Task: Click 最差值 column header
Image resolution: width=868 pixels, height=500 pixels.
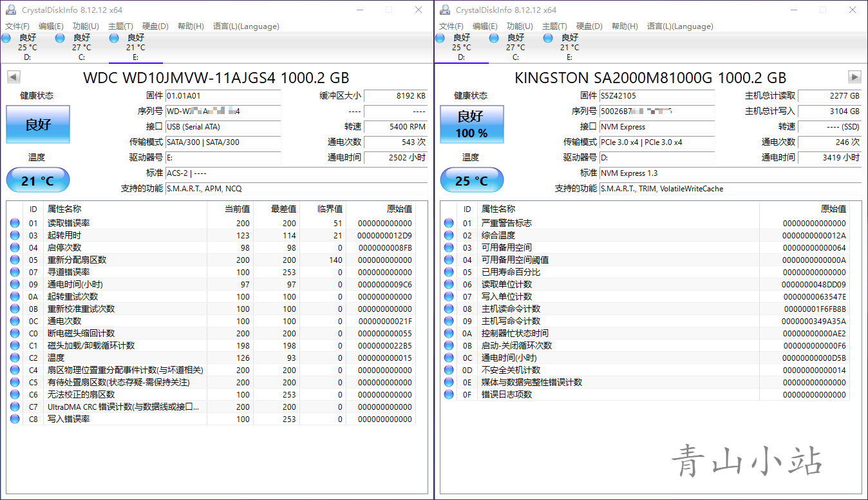Action: [x=276, y=209]
